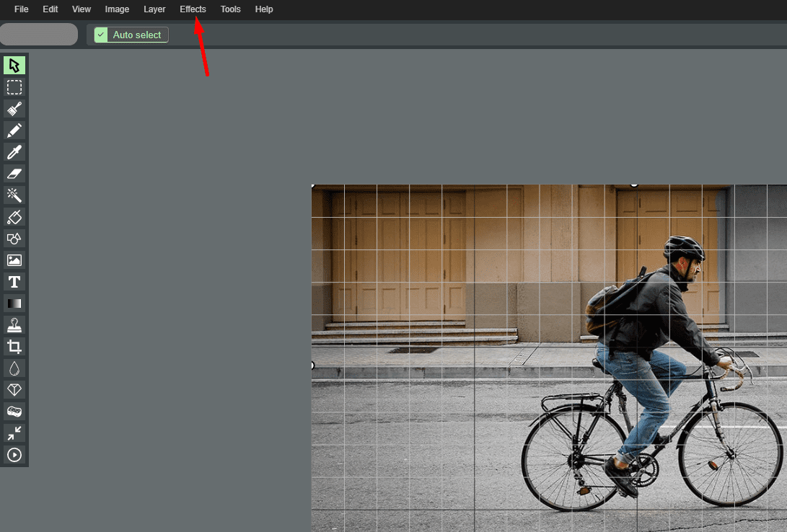
Task: Open the Layer menu
Action: [x=154, y=9]
